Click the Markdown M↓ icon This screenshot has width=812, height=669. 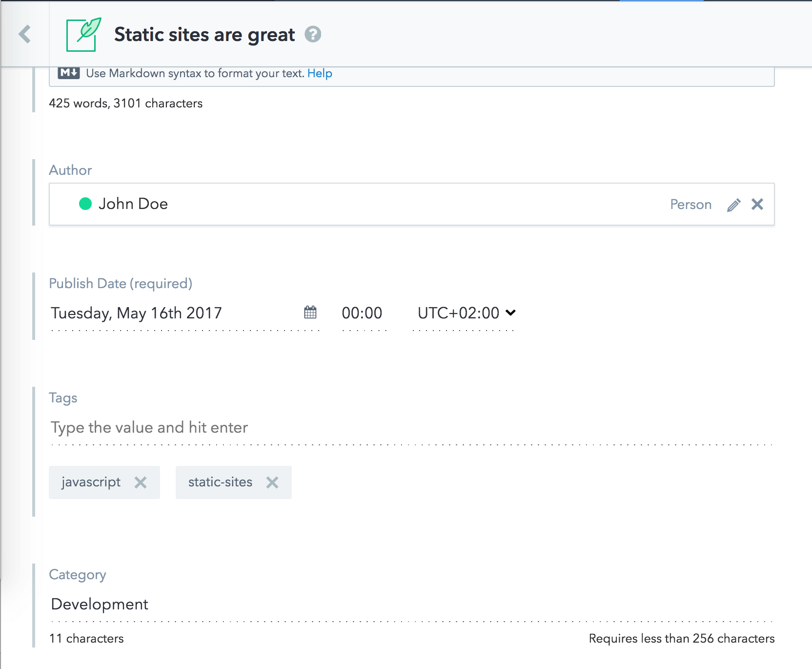point(68,73)
